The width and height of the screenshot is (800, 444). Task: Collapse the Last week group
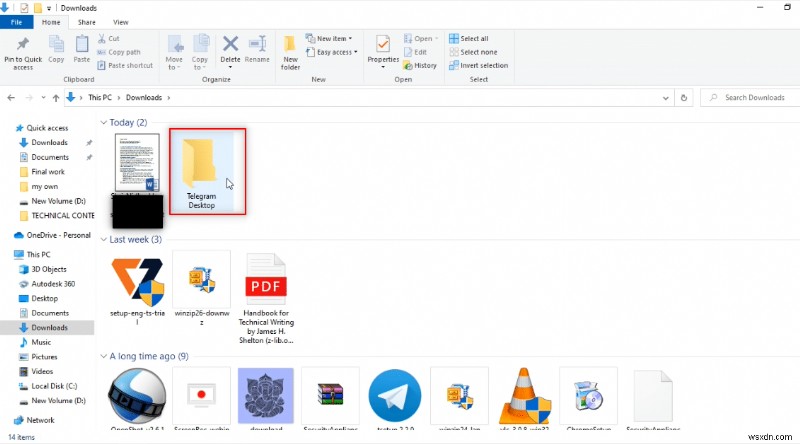pos(104,239)
